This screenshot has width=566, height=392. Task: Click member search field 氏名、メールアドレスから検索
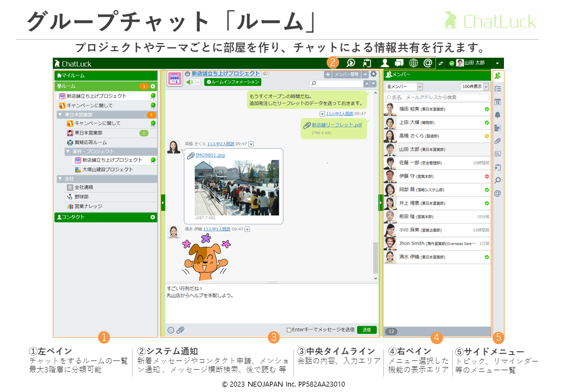[x=437, y=97]
